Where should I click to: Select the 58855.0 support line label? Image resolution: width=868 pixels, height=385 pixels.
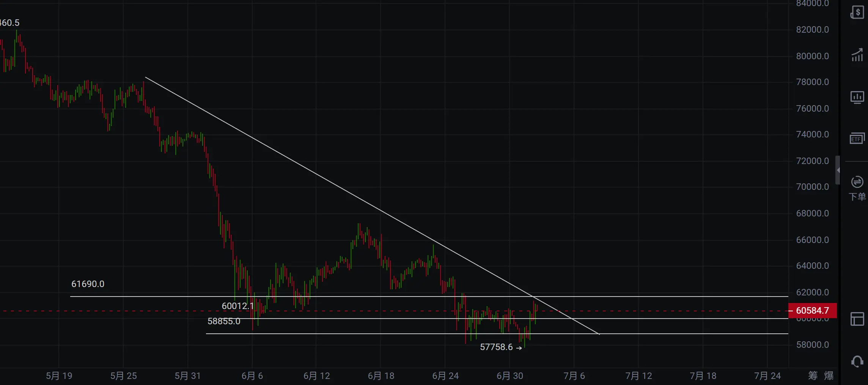click(x=224, y=321)
